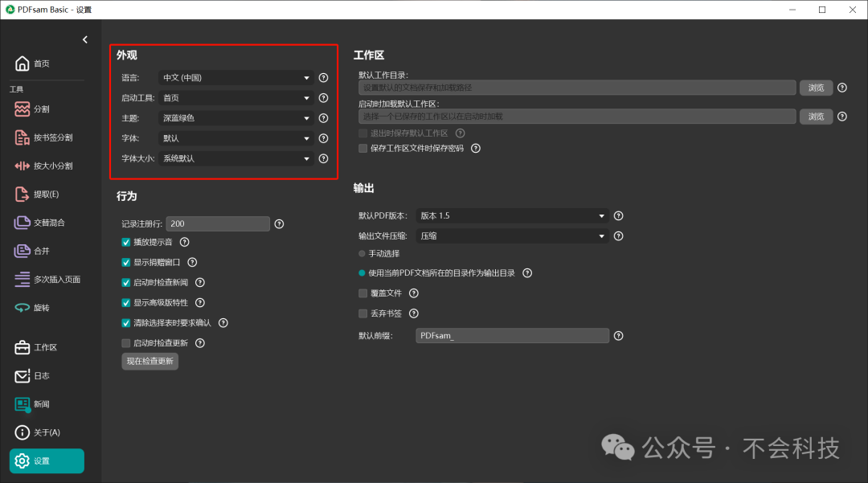Click help icon next to 语言 dropdown
Viewport: 868px width, 483px height.
coord(324,78)
